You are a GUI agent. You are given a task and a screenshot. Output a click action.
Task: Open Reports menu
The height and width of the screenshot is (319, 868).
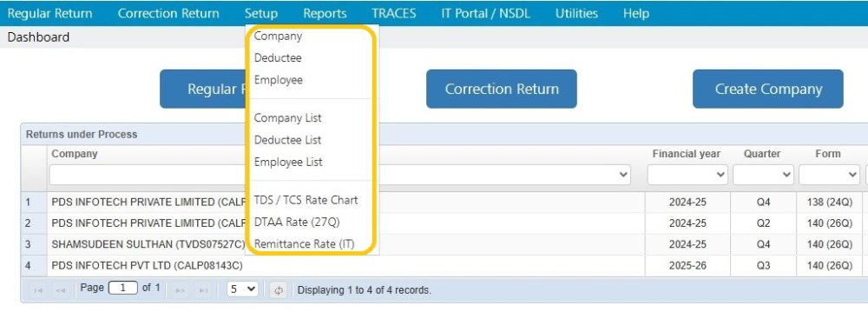tap(325, 13)
